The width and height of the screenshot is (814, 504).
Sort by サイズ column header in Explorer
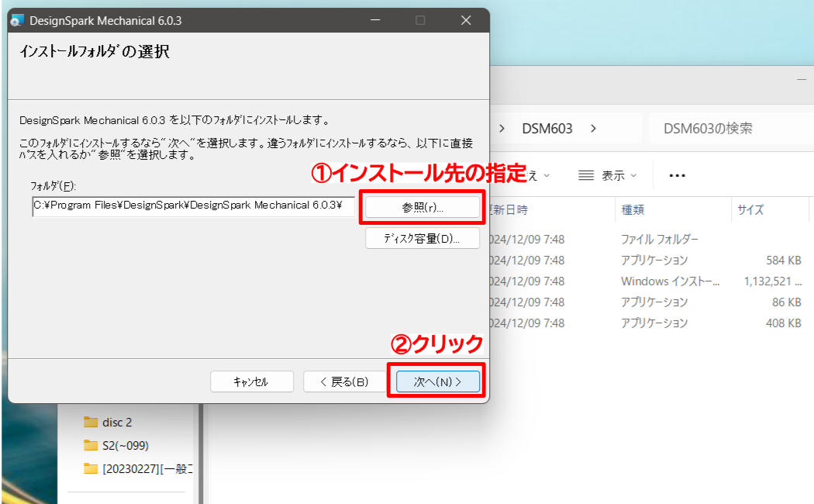click(750, 209)
